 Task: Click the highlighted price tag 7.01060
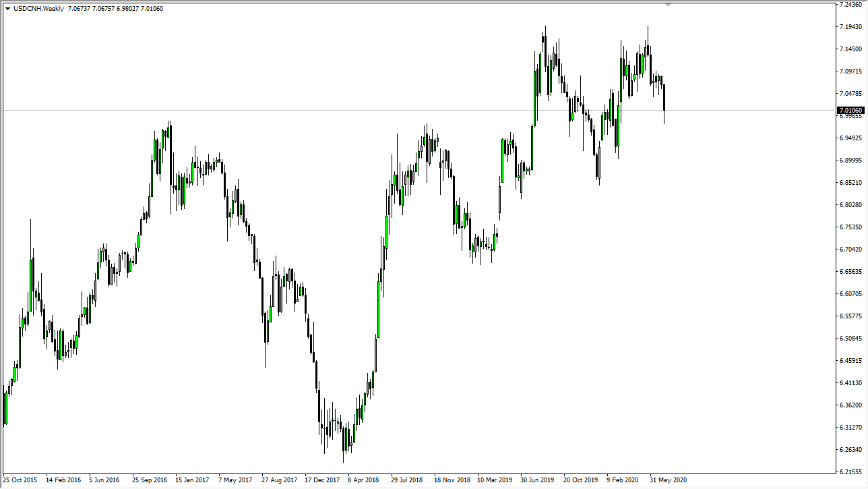(x=850, y=110)
